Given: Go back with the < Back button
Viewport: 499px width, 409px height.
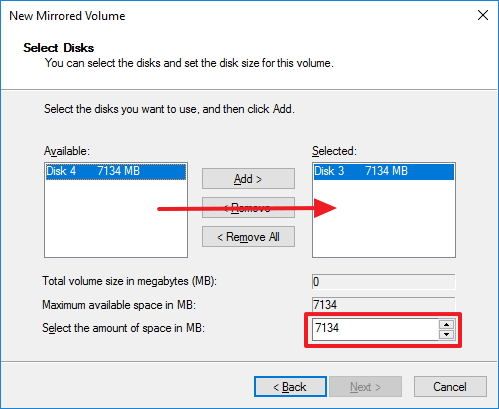Looking at the screenshot, I should coord(290,387).
